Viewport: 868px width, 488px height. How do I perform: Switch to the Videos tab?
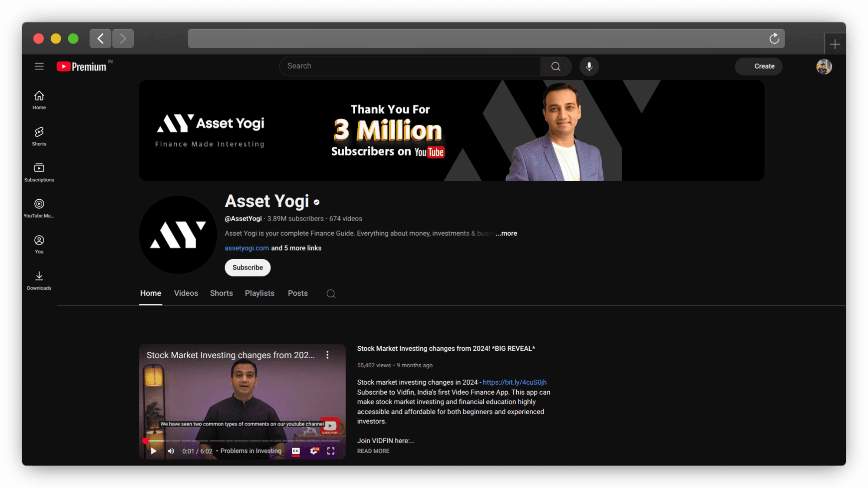click(x=186, y=293)
